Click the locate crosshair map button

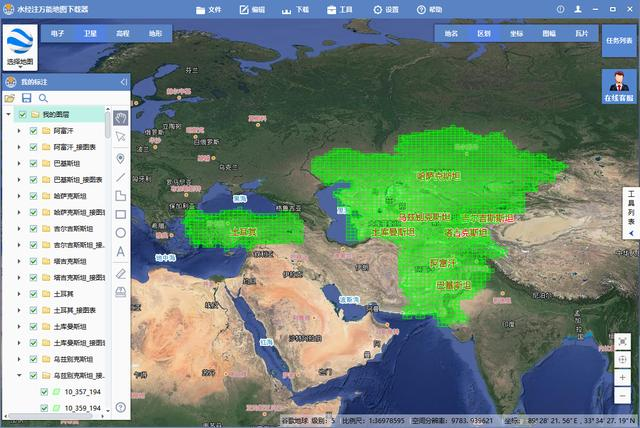[x=622, y=359]
